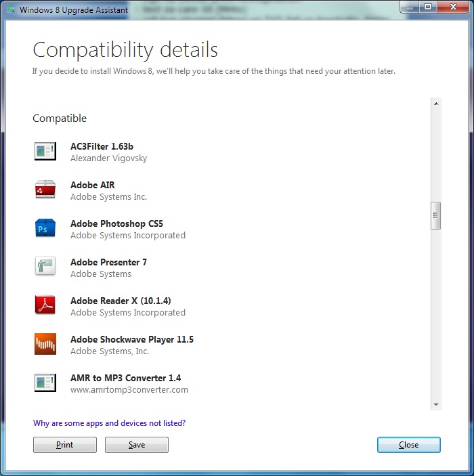
Task: Click the scrollbar down arrow
Action: pyautogui.click(x=436, y=404)
